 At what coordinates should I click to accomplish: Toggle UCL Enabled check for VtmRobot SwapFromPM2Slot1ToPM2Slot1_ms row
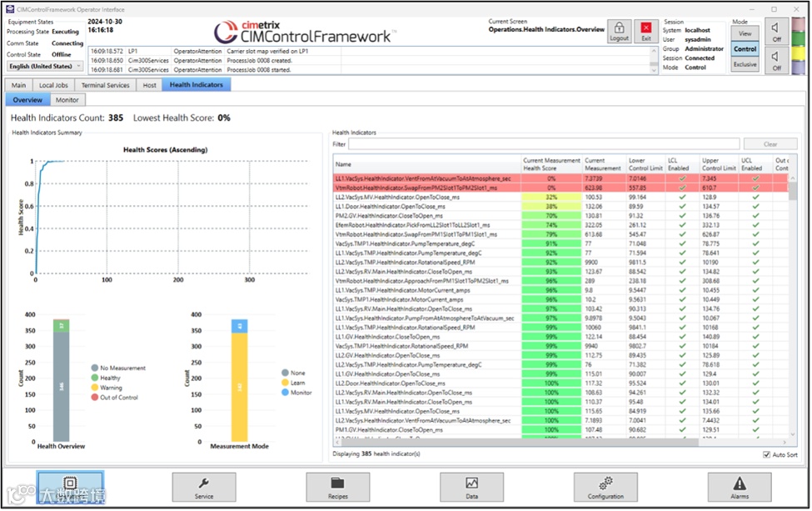tap(756, 188)
